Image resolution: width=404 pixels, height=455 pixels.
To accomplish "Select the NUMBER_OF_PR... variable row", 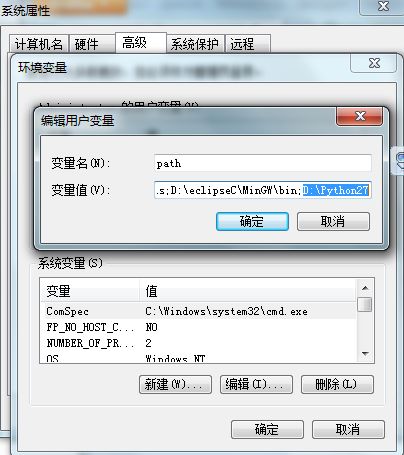I will (x=199, y=343).
